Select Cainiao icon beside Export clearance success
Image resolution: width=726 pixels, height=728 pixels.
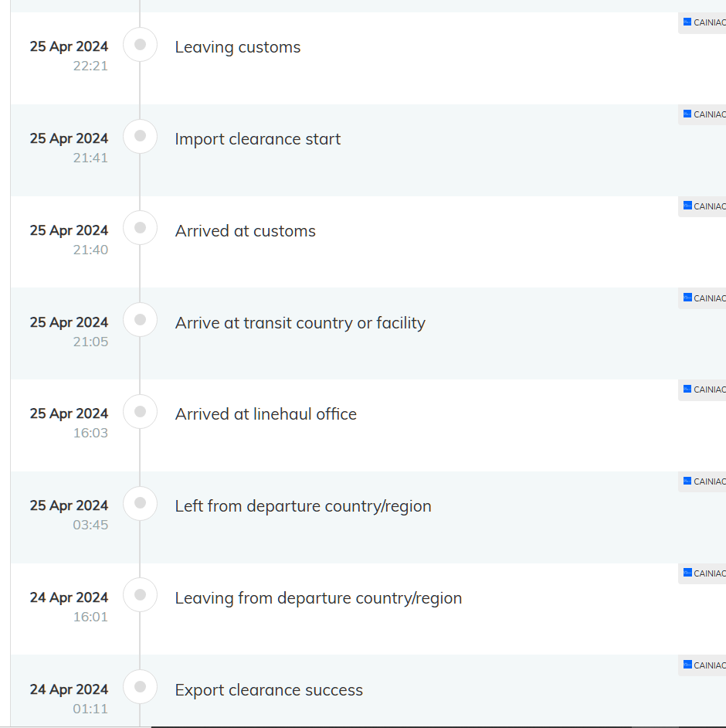[687, 665]
